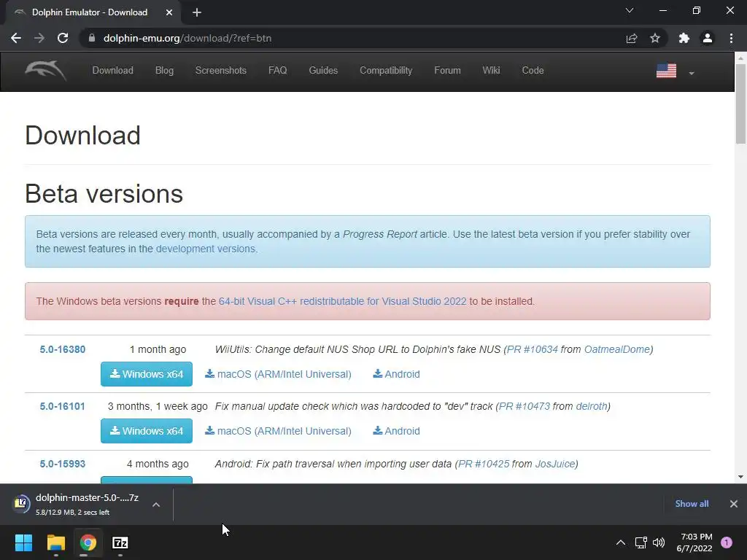The image size is (747, 560).
Task: Open the Download nav menu item
Action: click(112, 71)
